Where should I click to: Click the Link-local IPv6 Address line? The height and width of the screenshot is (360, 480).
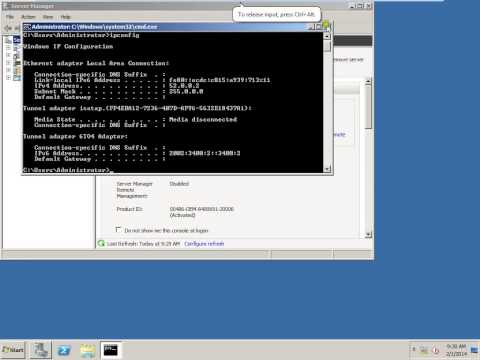(152, 80)
